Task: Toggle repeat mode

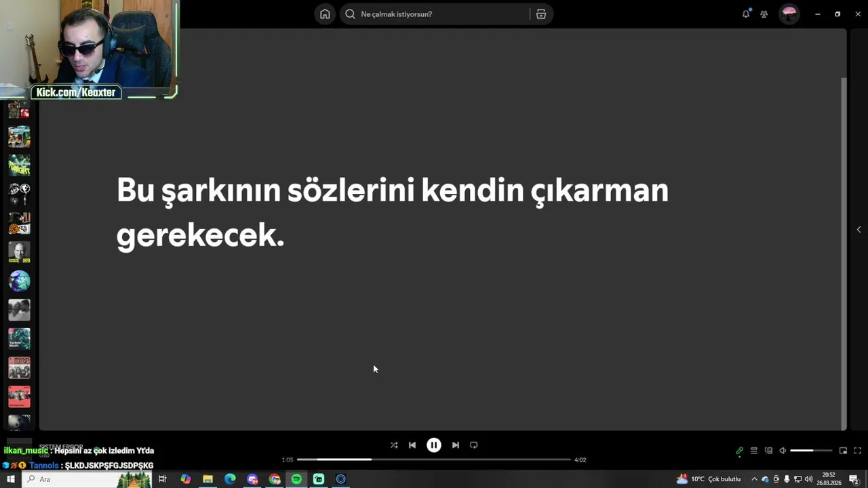Action: pyautogui.click(x=474, y=445)
